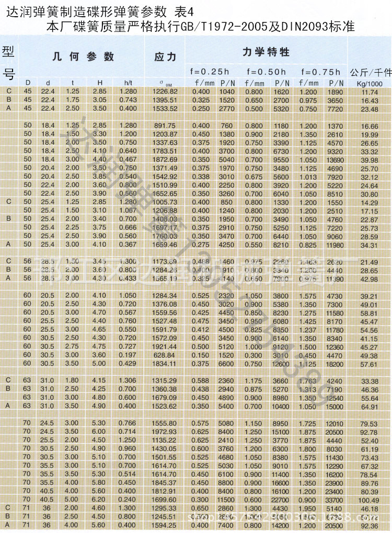Viewport: 392px width, 533px height.
Task: Select the '几何参数' column group header
Action: (83, 56)
